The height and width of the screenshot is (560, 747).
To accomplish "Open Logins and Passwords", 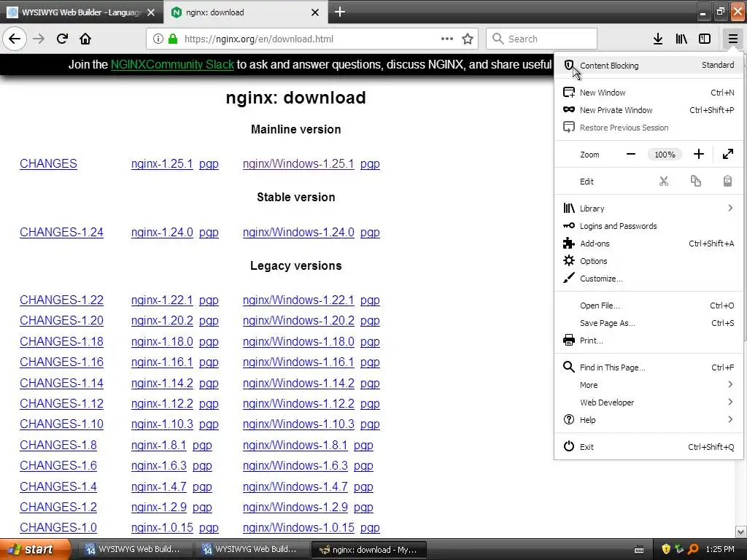I will coord(649,226).
